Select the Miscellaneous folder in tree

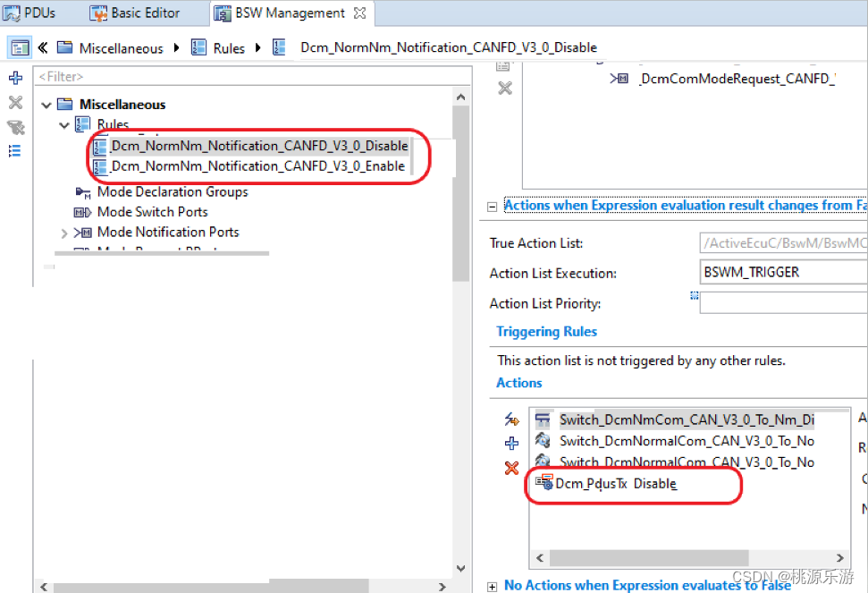pos(122,104)
